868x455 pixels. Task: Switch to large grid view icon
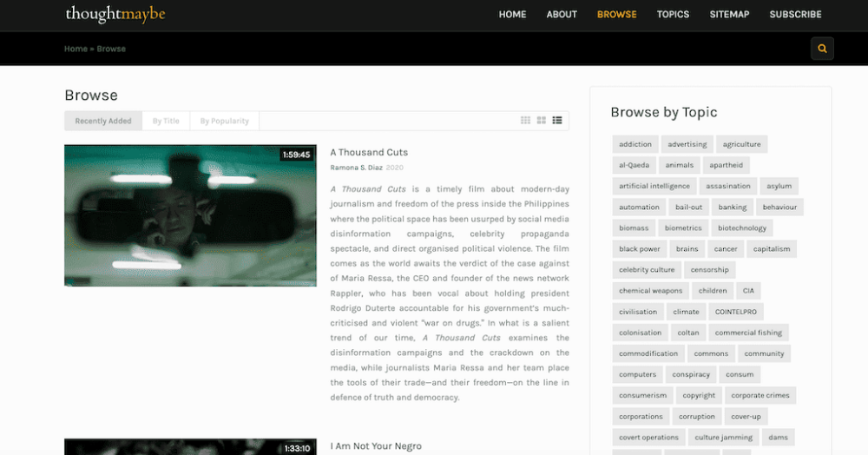tap(542, 121)
